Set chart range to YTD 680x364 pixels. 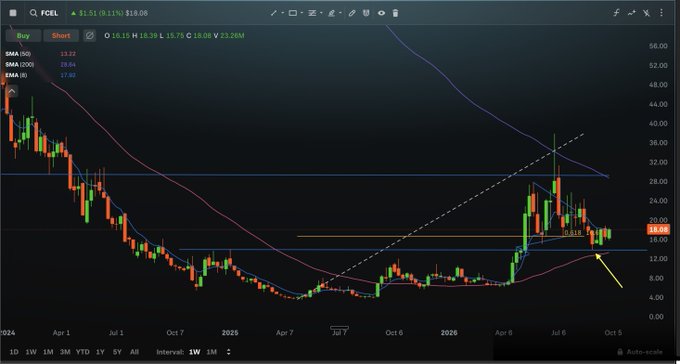82,352
